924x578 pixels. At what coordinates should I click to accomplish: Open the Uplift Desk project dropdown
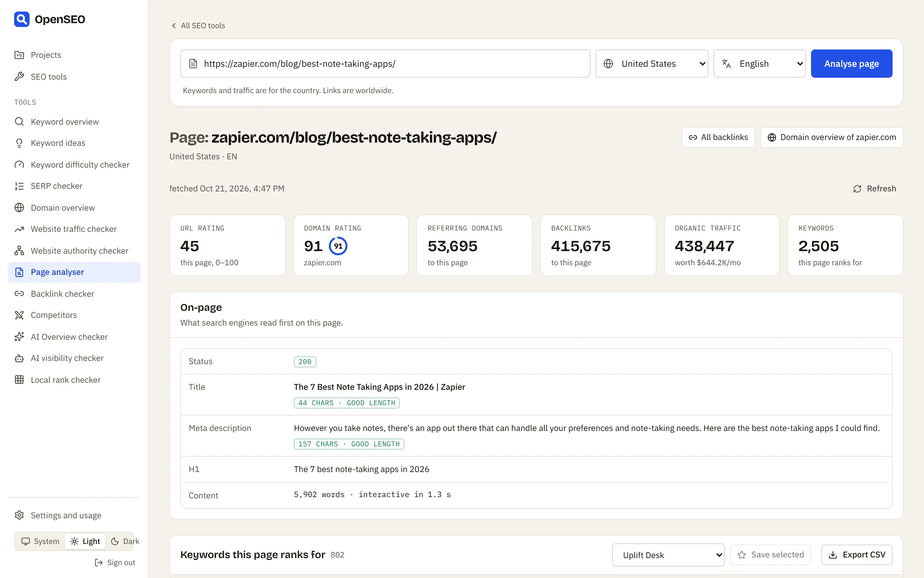click(x=668, y=555)
